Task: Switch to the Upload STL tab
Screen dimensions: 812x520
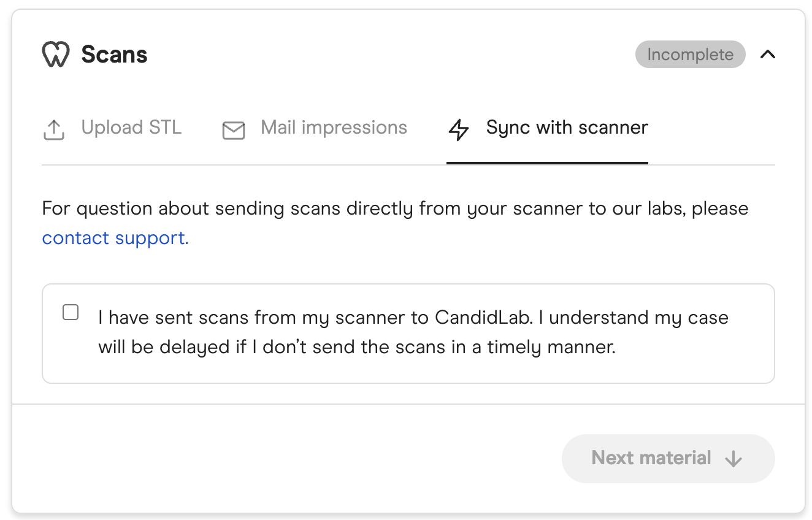Action: coord(131,128)
